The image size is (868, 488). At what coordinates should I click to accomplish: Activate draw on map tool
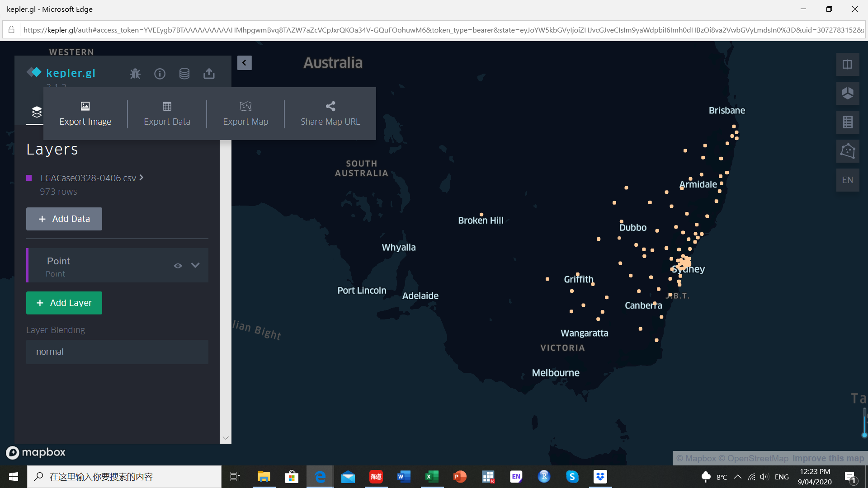[x=848, y=151]
